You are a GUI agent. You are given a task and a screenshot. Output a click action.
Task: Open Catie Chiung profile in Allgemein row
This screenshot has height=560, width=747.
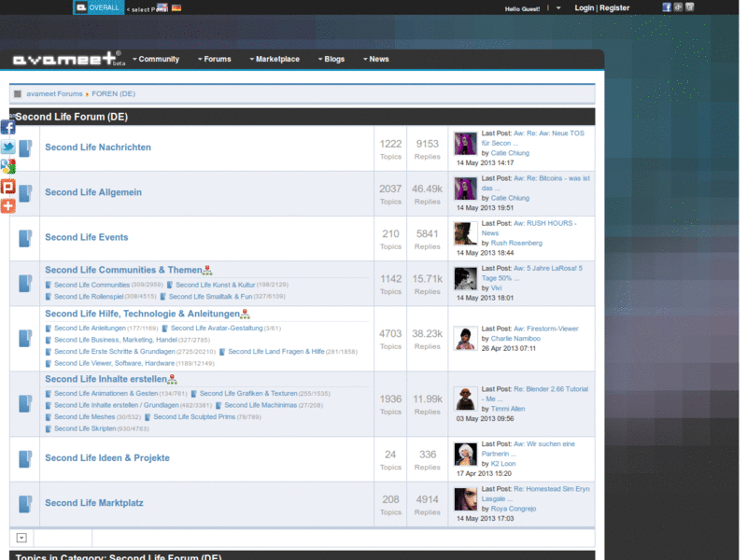[x=510, y=198]
